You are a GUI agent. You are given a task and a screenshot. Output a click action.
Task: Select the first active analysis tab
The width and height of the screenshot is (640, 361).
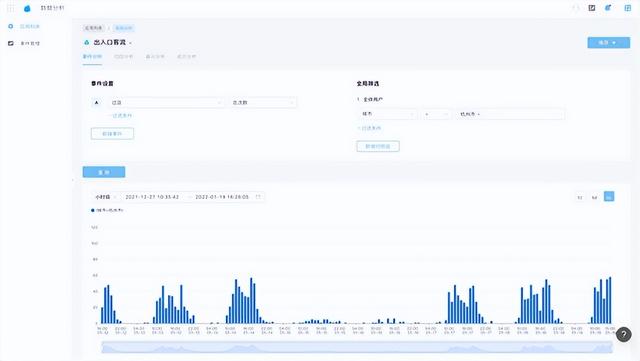pyautogui.click(x=92, y=56)
